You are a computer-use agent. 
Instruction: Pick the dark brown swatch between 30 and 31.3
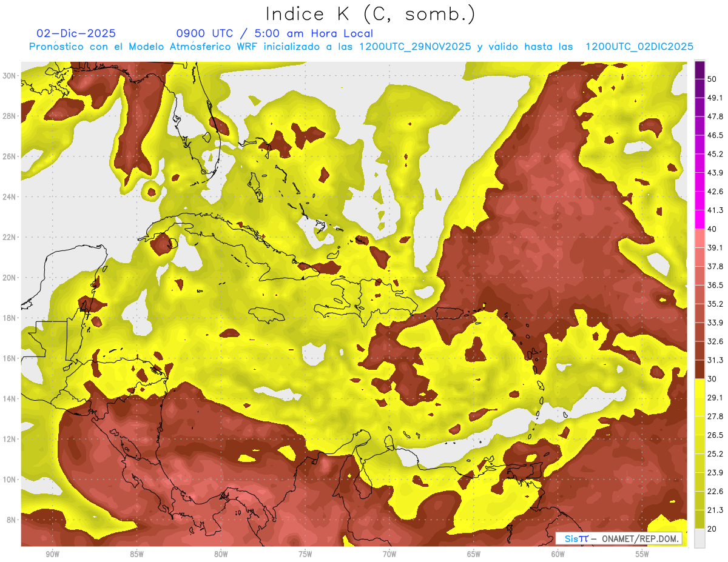point(699,369)
